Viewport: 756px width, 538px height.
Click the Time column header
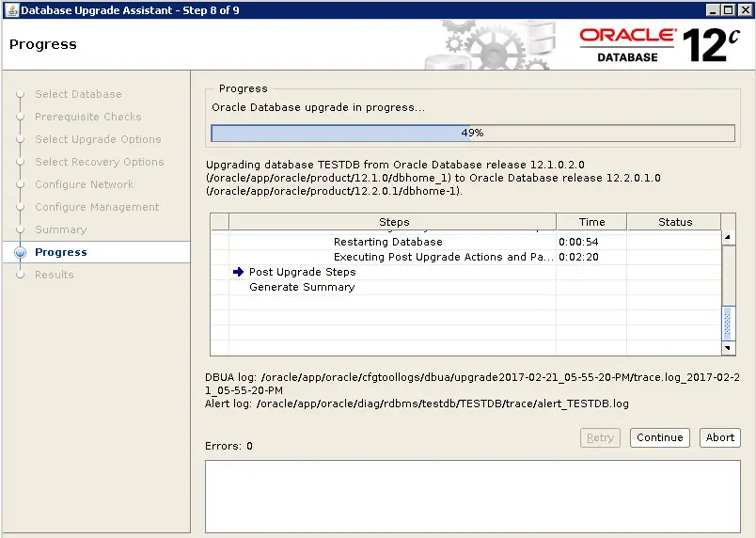point(591,222)
